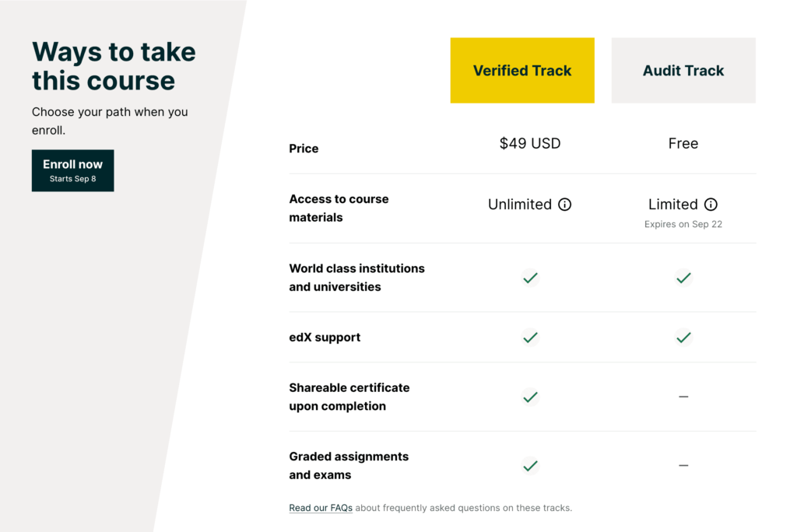Click the Expires on Sep 22 note
The image size is (797, 532).
tap(683, 224)
